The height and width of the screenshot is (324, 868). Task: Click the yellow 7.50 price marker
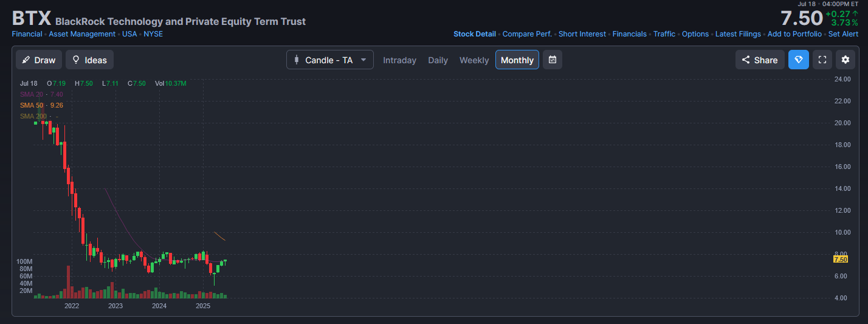(841, 260)
